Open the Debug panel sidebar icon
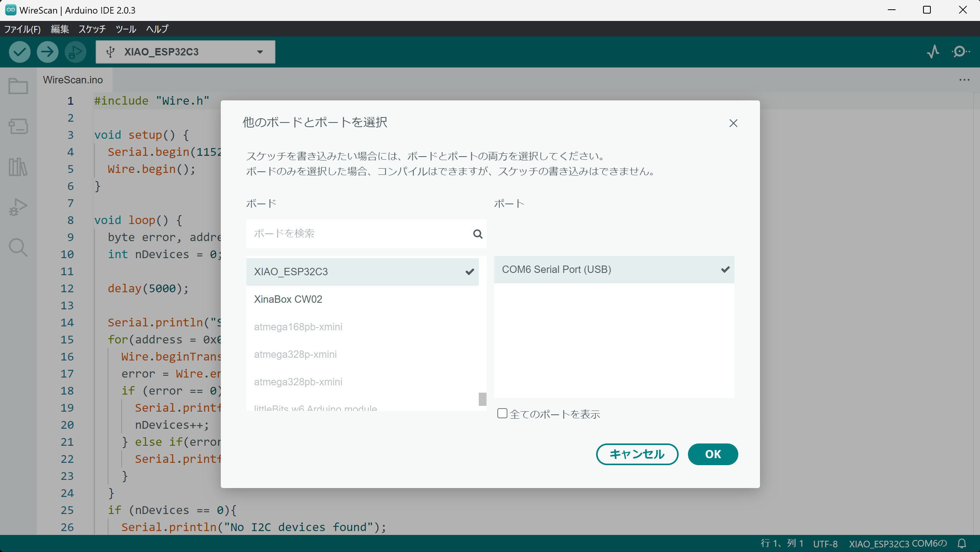Viewport: 980px width, 552px height. 18,207
